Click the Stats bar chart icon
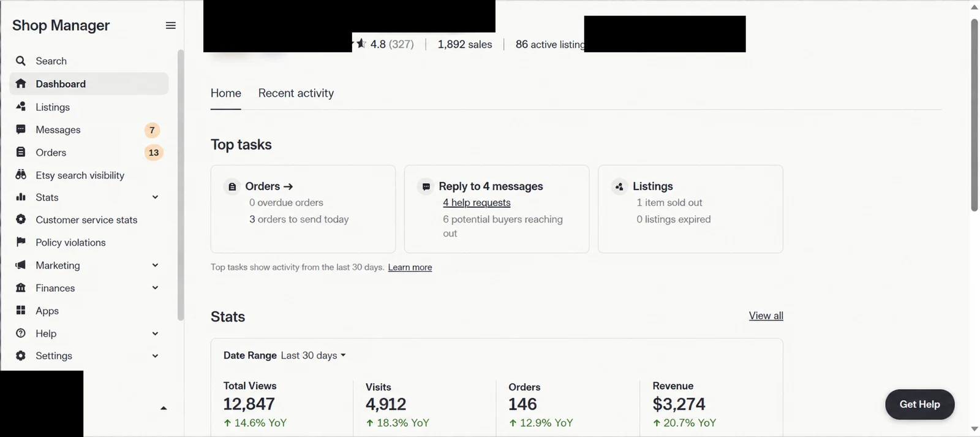Screen dimensions: 980x437 21,197
